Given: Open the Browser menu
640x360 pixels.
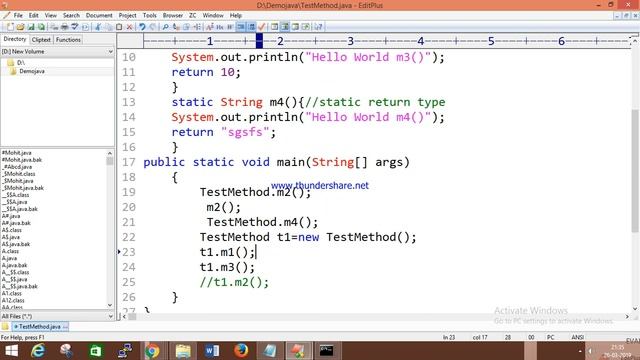Looking at the screenshot, I should [173, 16].
